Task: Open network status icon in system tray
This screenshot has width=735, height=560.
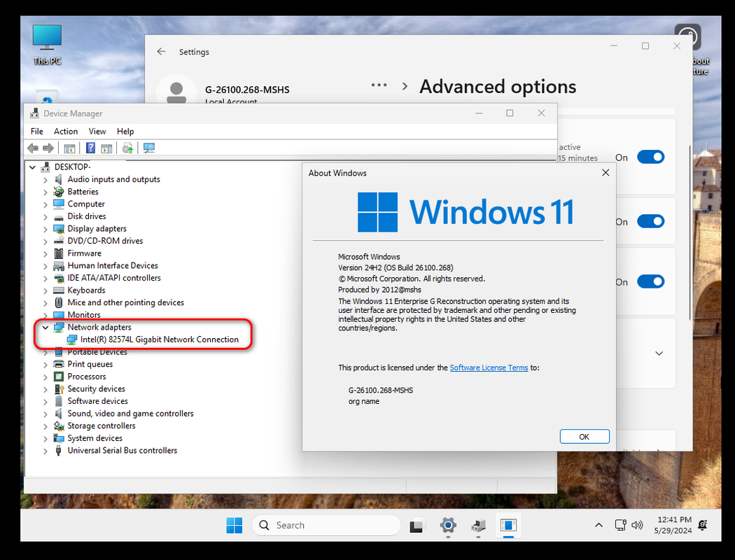Action: 621,525
